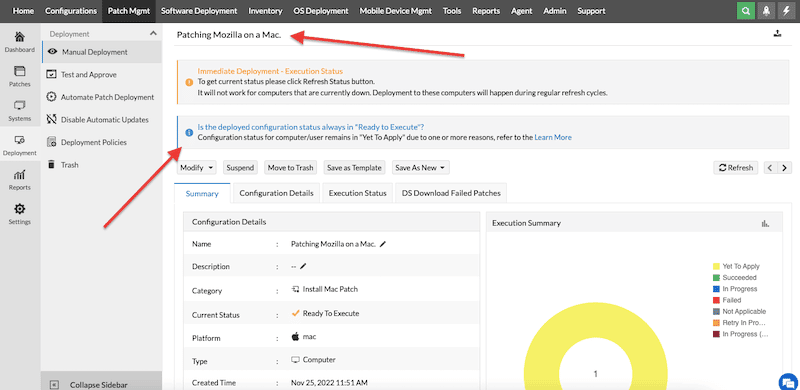Viewport: 800px width, 390px height.
Task: Toggle Yet To Apply legend swatch
Action: tap(716, 266)
